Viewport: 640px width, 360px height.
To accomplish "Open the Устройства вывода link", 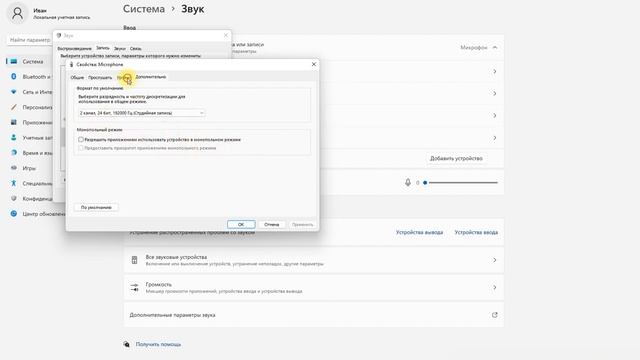I will (419, 232).
